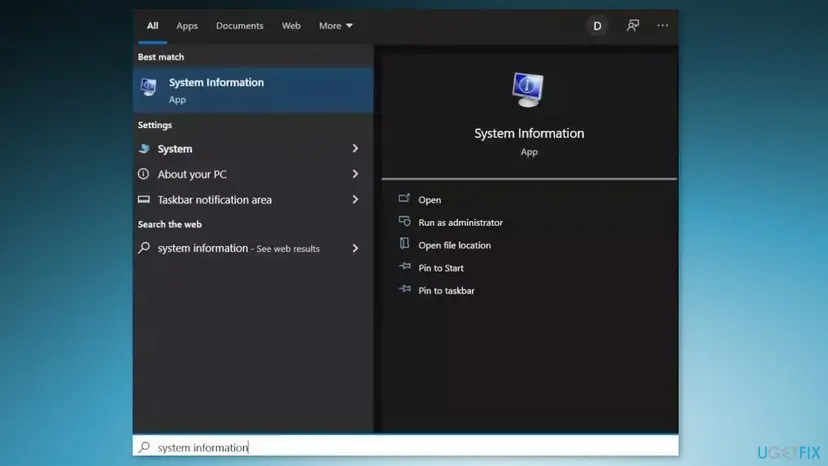
Task: Click the Open action icon
Action: pos(404,198)
